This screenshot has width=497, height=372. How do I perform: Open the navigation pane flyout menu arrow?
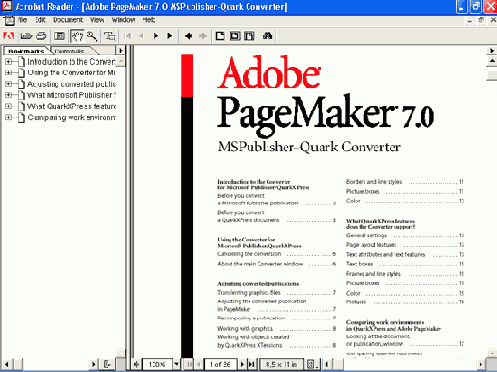(120, 51)
